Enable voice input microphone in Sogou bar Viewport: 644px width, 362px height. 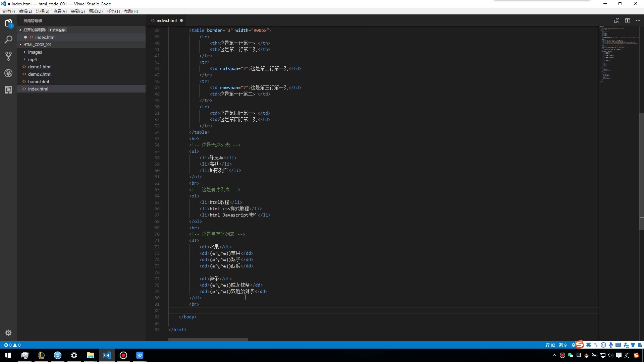tap(610, 345)
